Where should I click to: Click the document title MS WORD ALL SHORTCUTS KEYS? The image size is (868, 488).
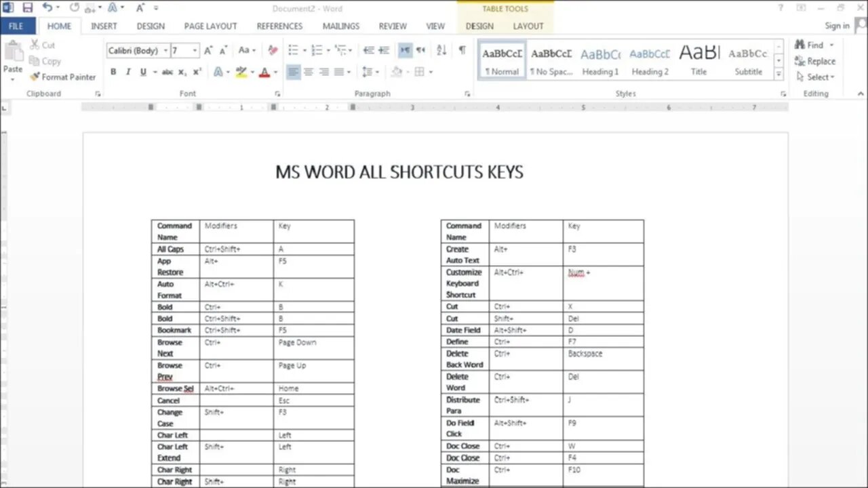pos(399,172)
